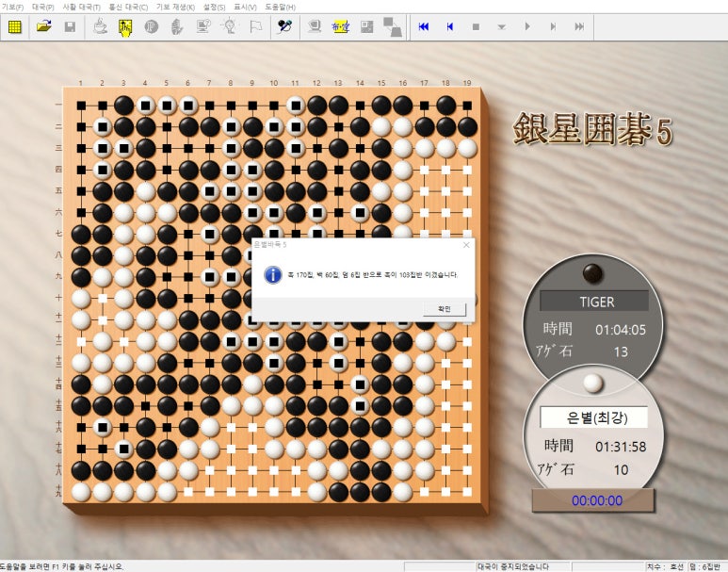Viewport: 728px width, 572px height.
Task: Open the 표시(V) menu
Action: point(245,7)
